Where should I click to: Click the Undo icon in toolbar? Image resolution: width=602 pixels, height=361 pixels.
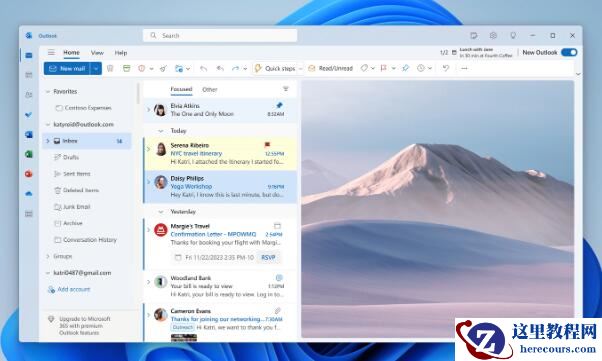point(446,68)
